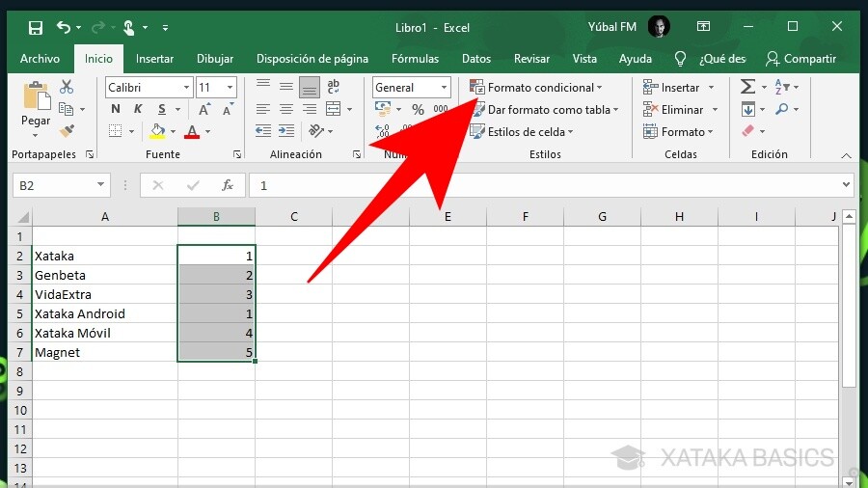Click the ¿Qué desea? search box

(721, 59)
